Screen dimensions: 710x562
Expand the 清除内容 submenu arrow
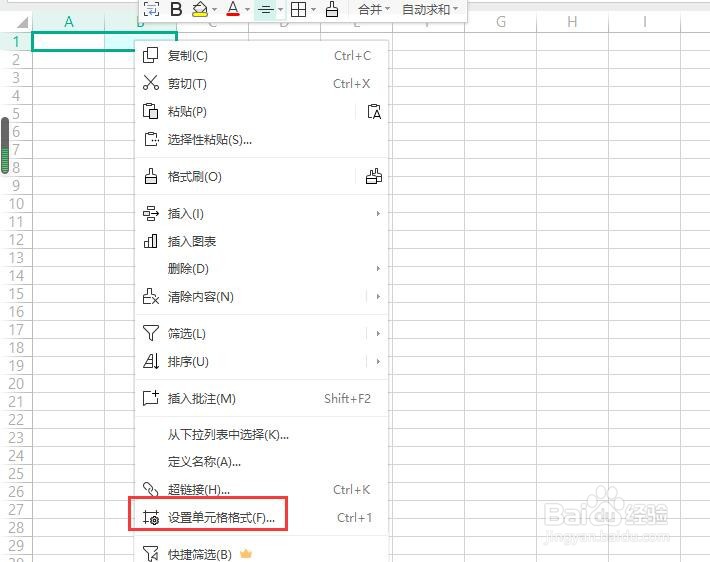pyautogui.click(x=378, y=297)
